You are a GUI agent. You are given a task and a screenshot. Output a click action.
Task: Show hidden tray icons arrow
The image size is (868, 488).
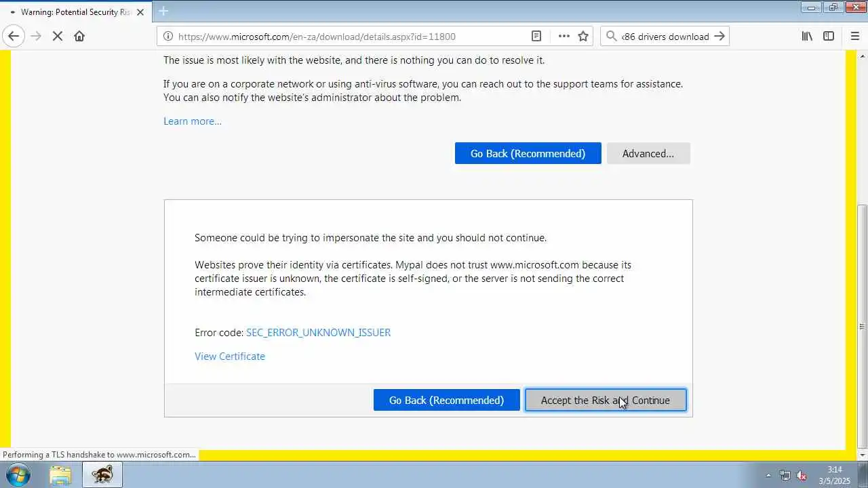tap(768, 475)
